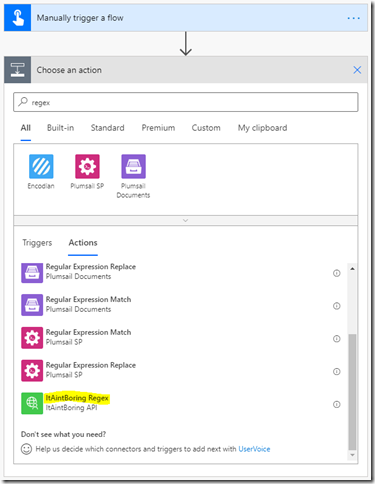Switch to the Standard tab
Image resolution: width=375 pixels, height=484 pixels.
tap(108, 128)
